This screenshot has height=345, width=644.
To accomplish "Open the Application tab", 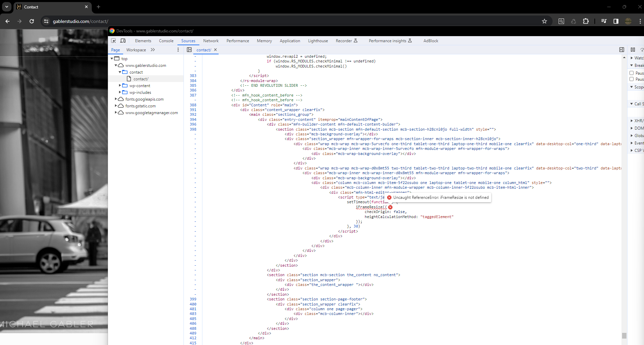I will [x=290, y=41].
